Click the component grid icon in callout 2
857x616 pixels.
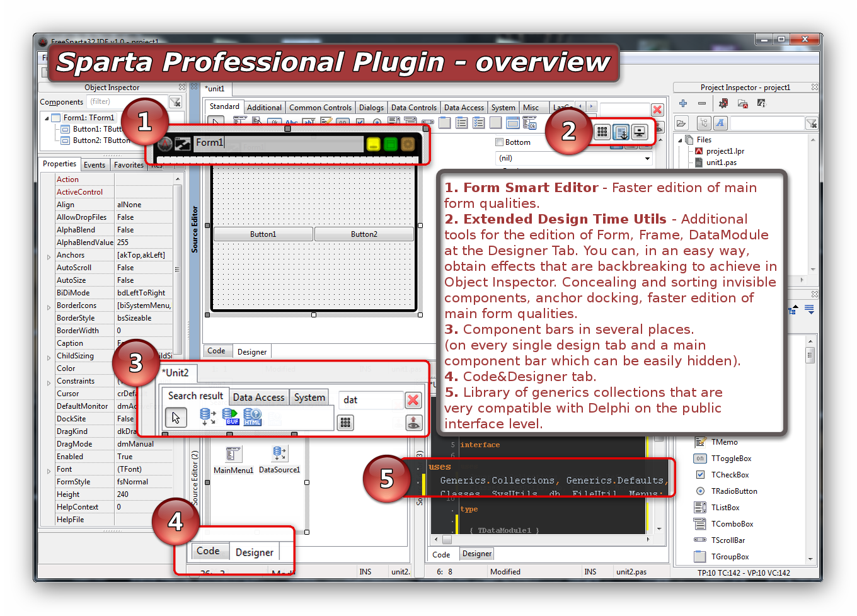pyautogui.click(x=602, y=132)
